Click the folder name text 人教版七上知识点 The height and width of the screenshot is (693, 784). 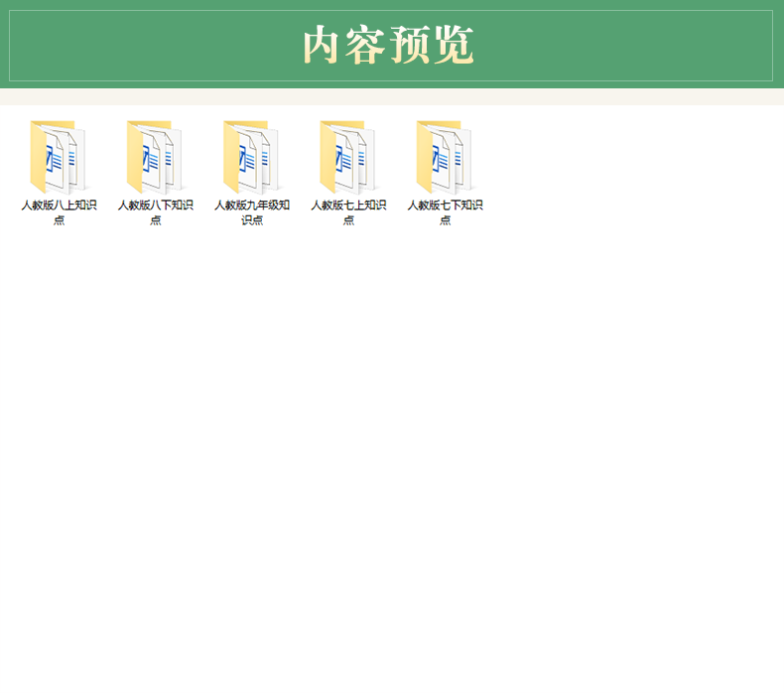click(348, 212)
